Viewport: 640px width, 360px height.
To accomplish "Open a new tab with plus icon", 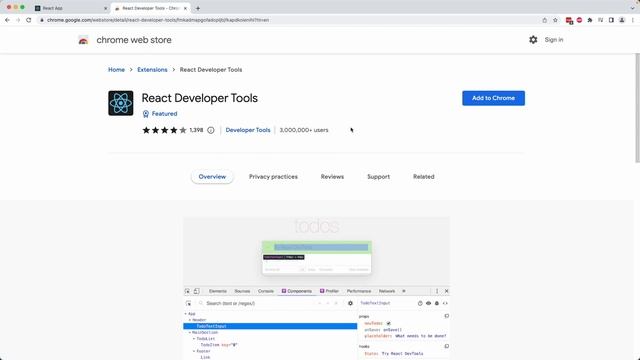I will click(198, 8).
